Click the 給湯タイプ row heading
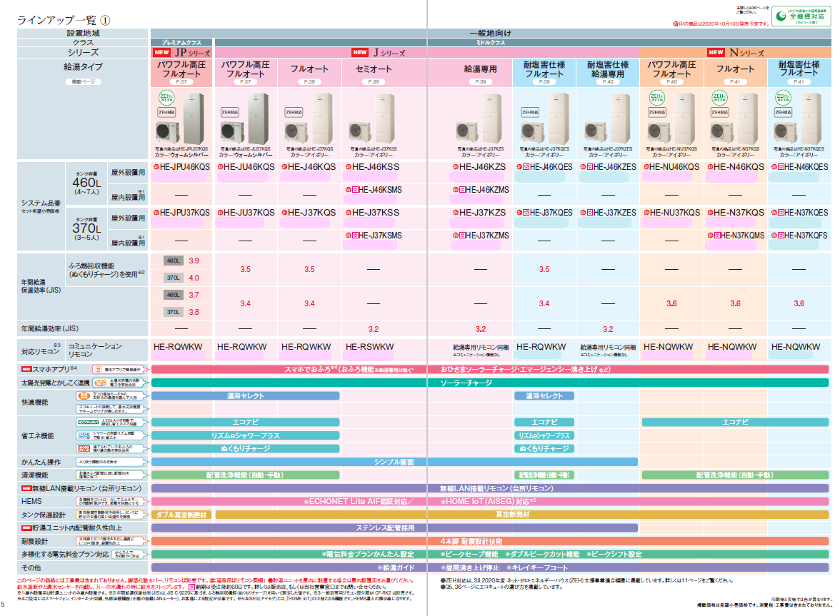Image resolution: width=840 pixels, height=616 pixels. coord(83,67)
